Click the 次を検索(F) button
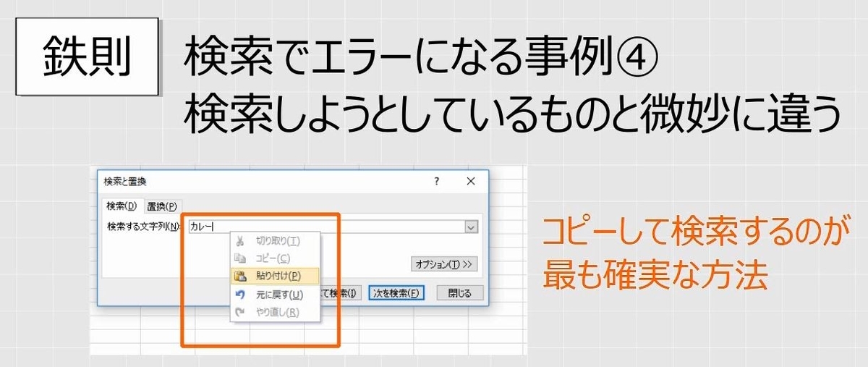Screen dimensions: 868x367 395,294
